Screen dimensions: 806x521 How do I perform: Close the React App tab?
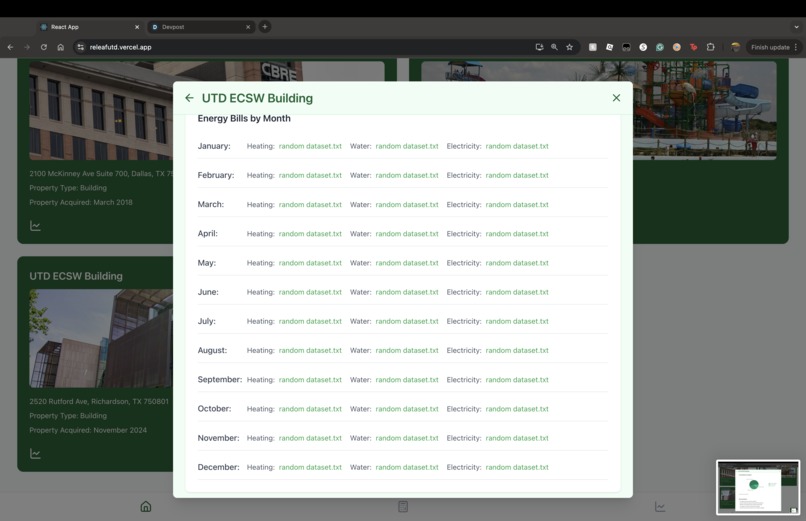(x=137, y=27)
